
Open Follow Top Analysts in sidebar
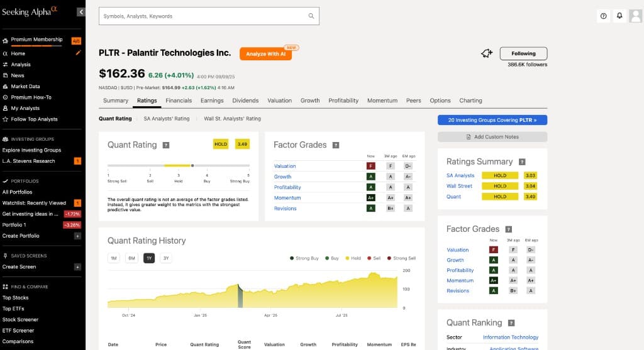point(34,119)
